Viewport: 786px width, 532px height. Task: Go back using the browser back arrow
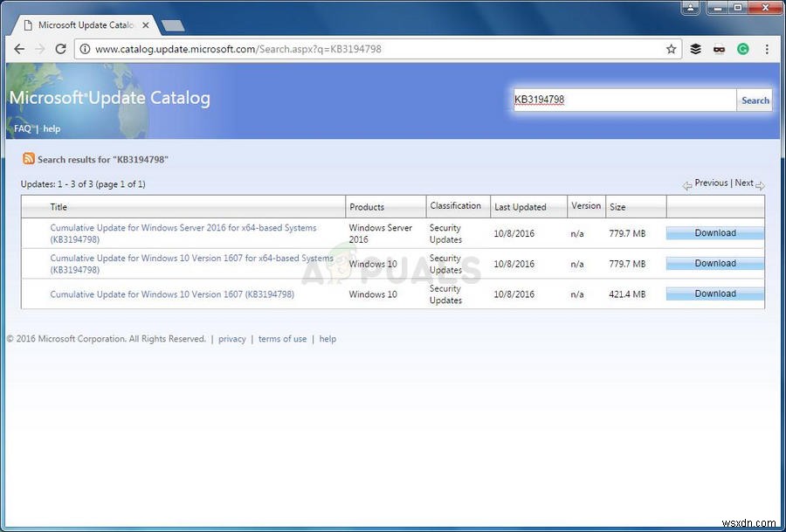pyautogui.click(x=19, y=49)
